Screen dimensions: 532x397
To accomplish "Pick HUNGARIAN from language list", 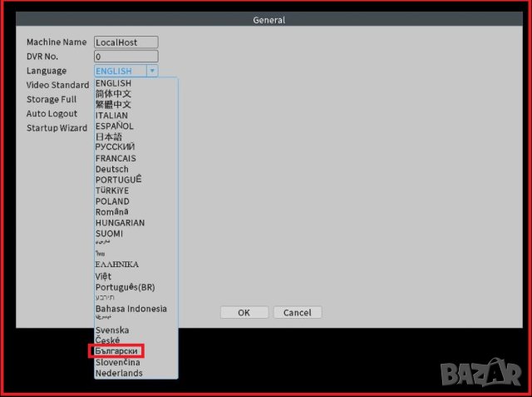I will click(x=120, y=223).
